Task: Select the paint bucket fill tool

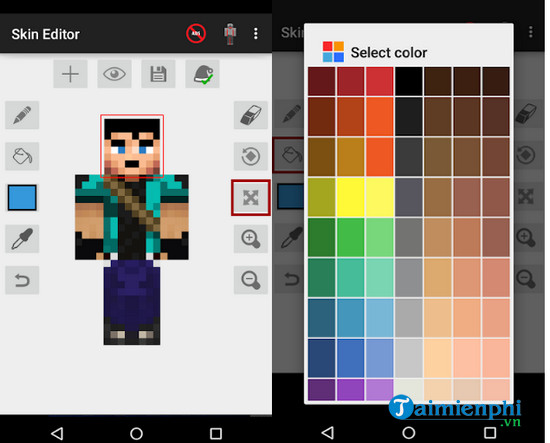Action: coord(22,156)
